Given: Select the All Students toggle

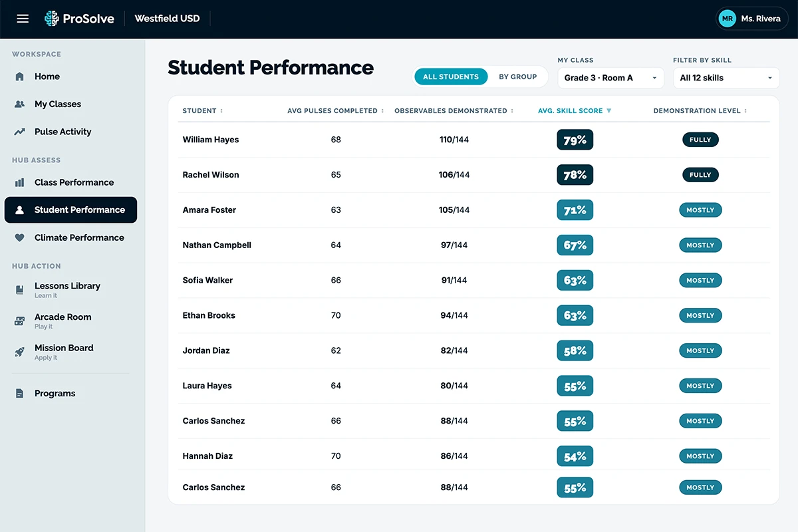Looking at the screenshot, I should point(451,76).
